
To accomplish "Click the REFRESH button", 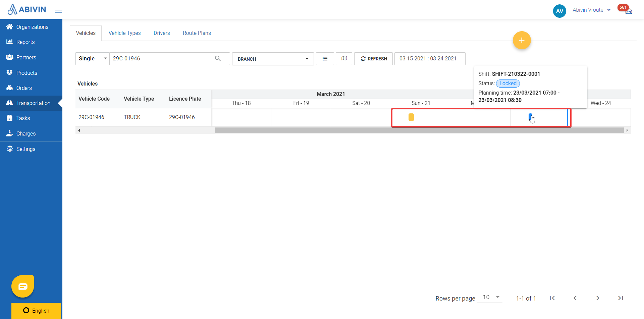I will (373, 59).
